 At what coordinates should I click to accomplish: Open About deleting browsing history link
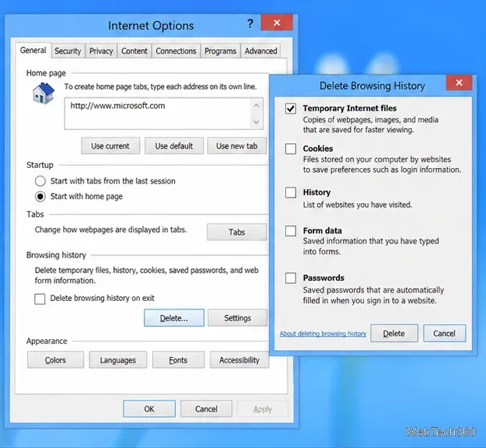pos(323,334)
